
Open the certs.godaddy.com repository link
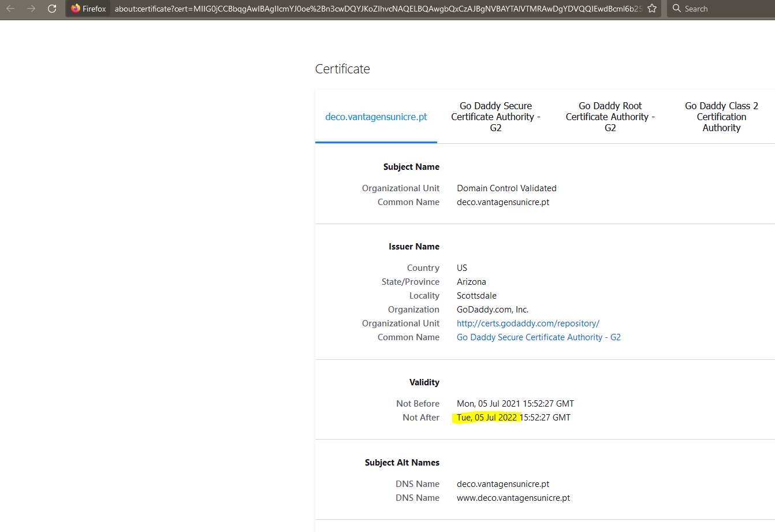point(528,323)
